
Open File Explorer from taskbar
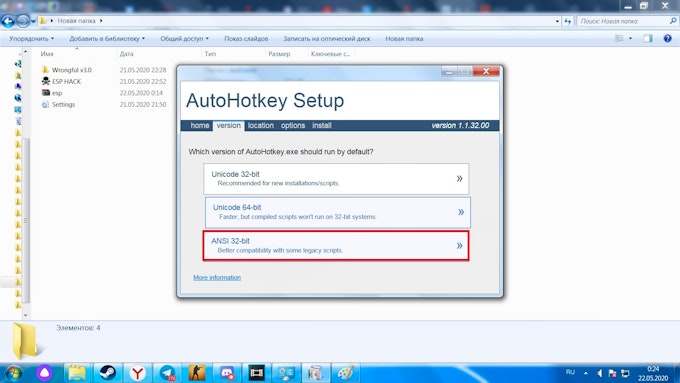click(77, 373)
